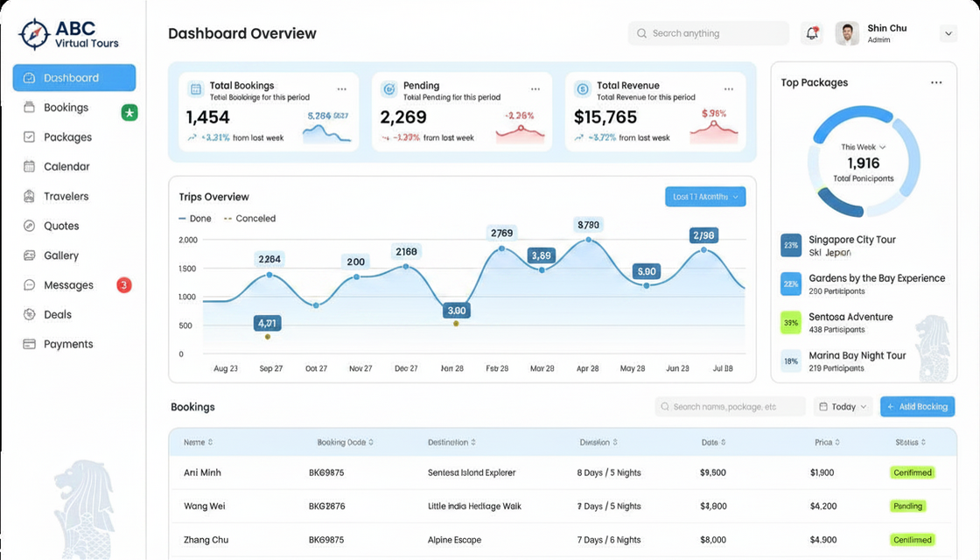This screenshot has width=980, height=560.
Task: Click the green 39% swatch for Sentosa Adventure
Action: pyautogui.click(x=791, y=323)
